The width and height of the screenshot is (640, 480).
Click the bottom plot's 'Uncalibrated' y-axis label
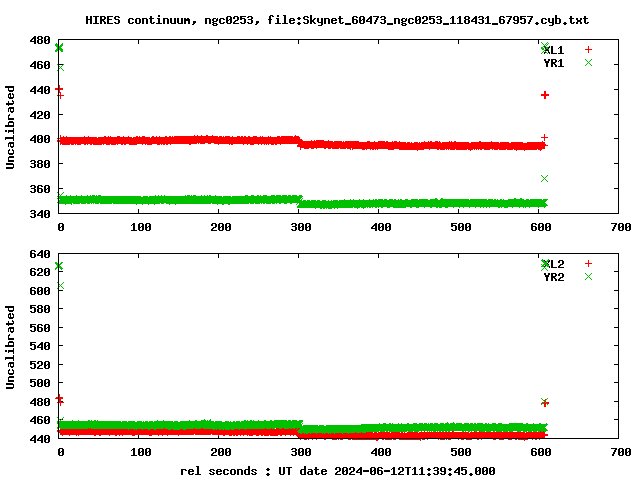10,347
